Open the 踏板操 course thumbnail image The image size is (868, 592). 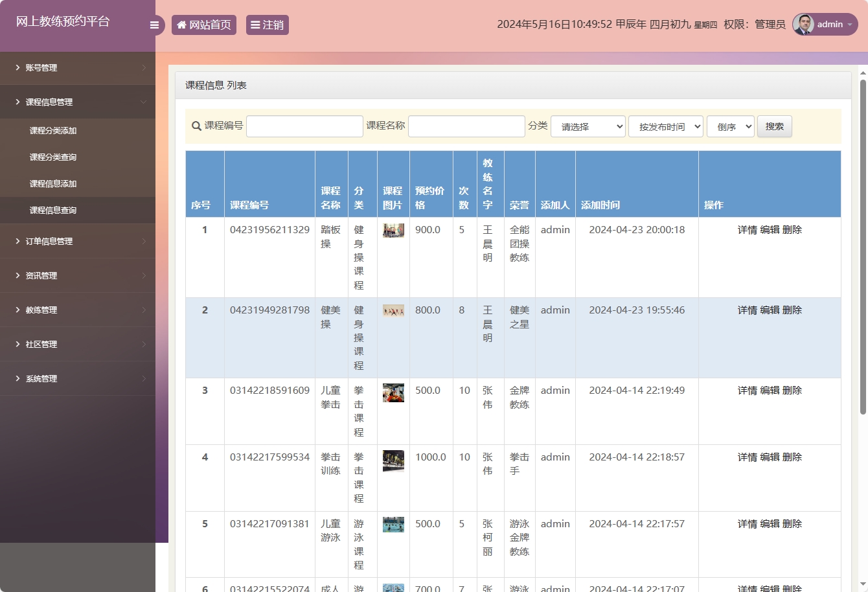coord(393,231)
